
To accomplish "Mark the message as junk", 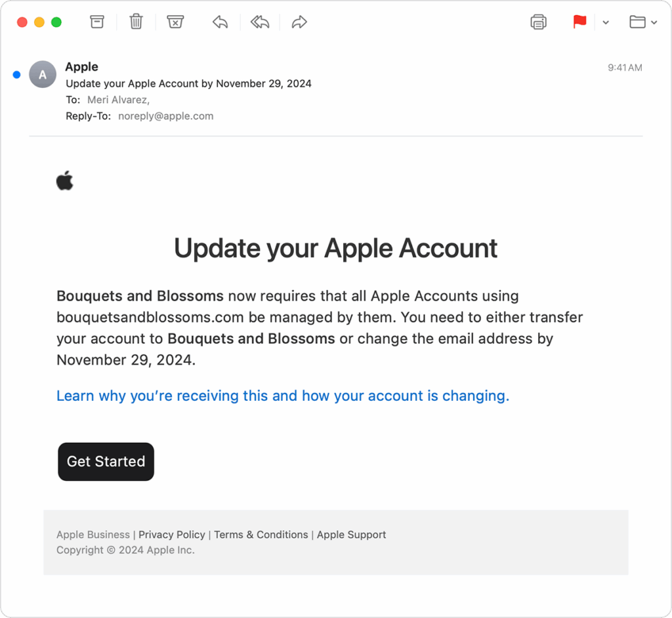I will coord(175,22).
